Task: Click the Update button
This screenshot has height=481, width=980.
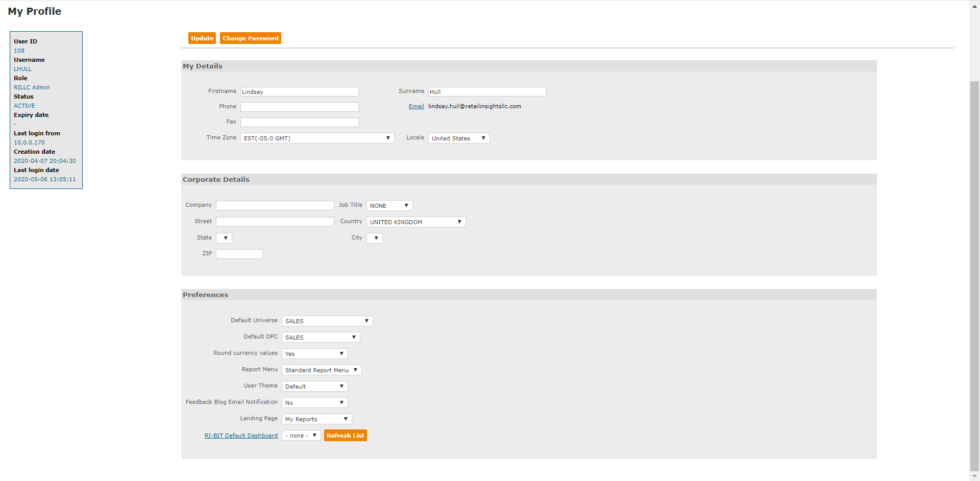Action: click(202, 38)
